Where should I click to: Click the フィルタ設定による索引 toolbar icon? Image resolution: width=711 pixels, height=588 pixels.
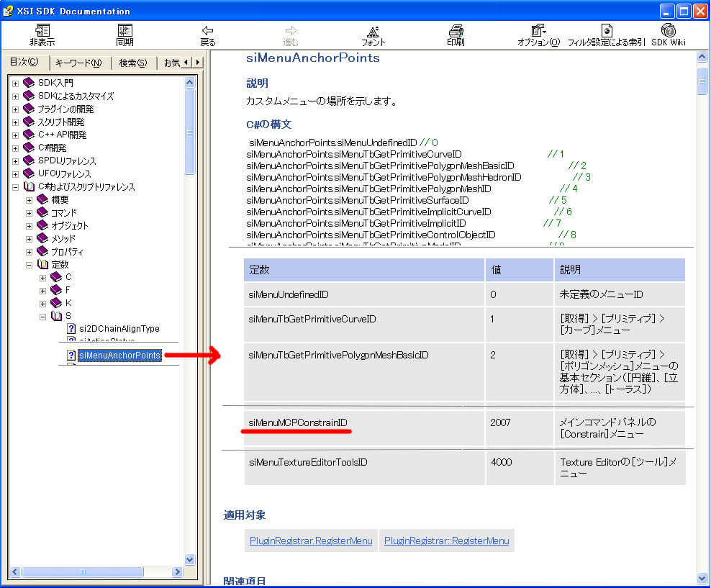pos(606,30)
